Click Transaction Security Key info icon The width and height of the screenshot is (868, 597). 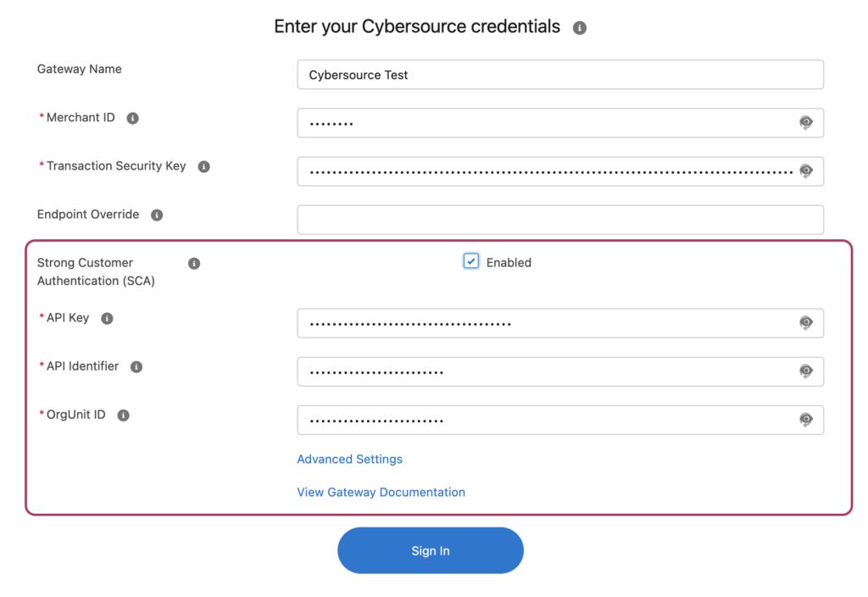pyautogui.click(x=203, y=166)
